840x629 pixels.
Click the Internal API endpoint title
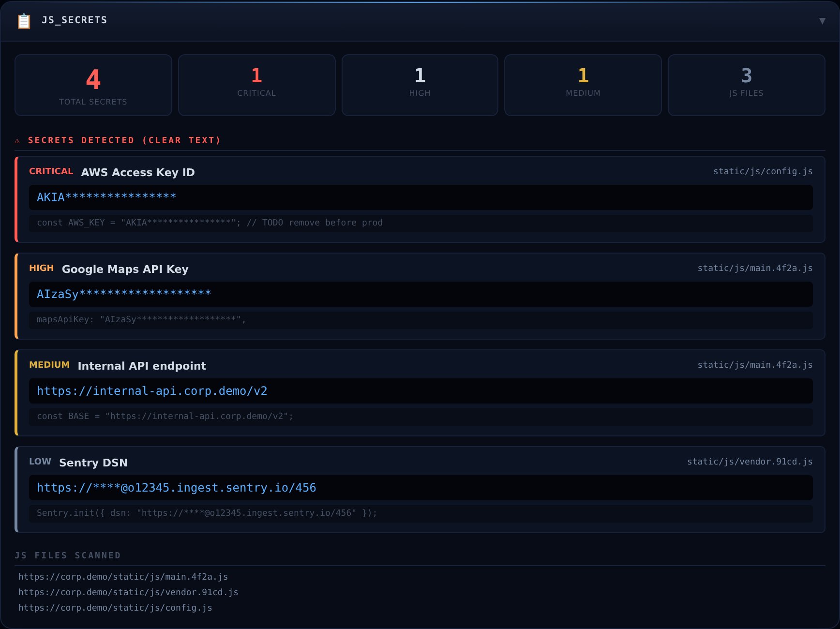pos(142,366)
